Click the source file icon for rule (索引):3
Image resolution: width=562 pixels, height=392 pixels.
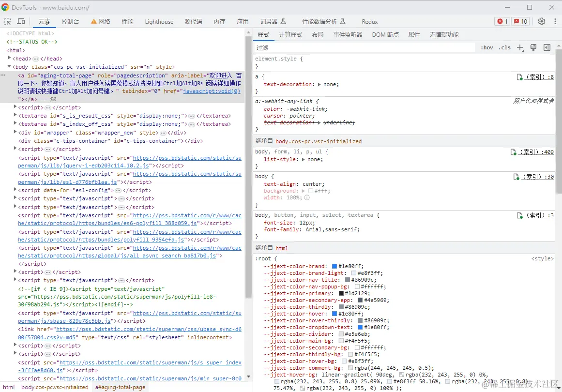[519, 215]
